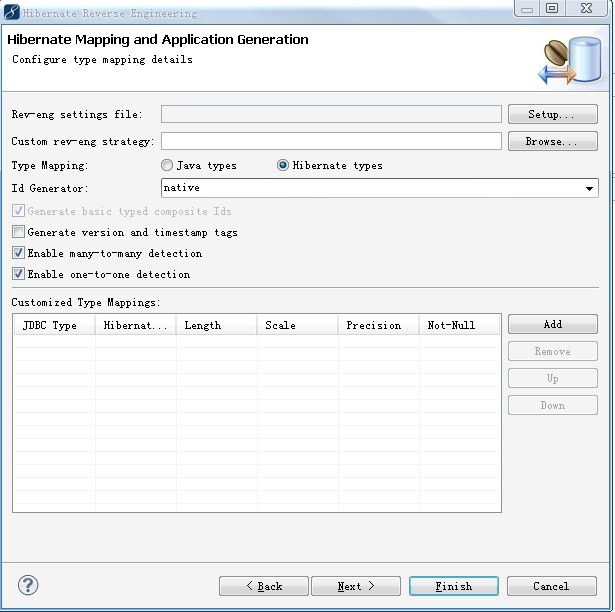Go to the previous page with Back
This screenshot has width=615, height=612.
264,586
